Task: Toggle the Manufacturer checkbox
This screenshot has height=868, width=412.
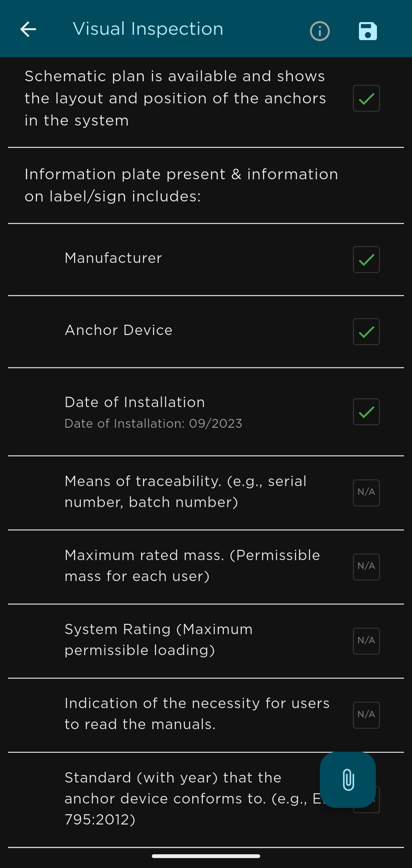Action: [366, 260]
